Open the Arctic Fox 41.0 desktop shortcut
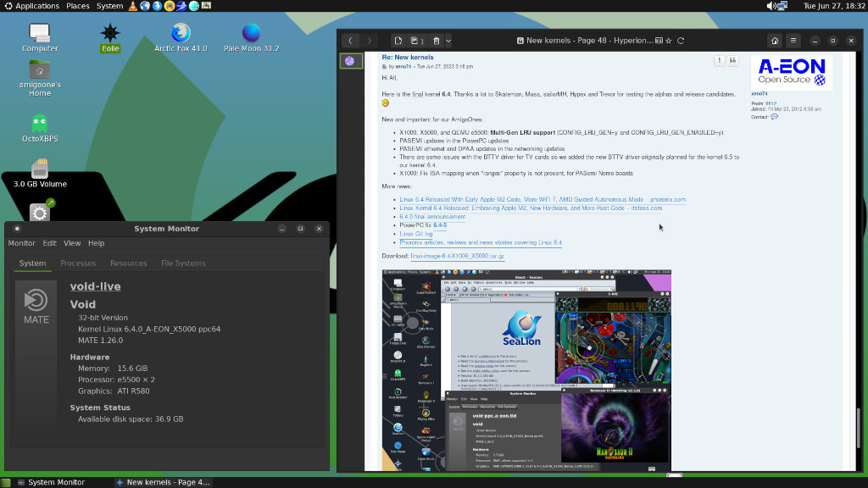This screenshot has width=868, height=488. click(x=181, y=37)
